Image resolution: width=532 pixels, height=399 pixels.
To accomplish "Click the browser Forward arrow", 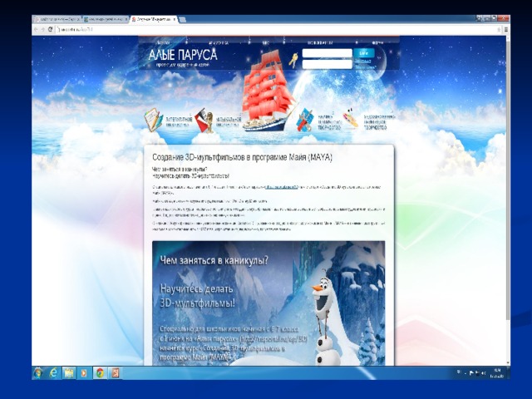I will [43, 29].
